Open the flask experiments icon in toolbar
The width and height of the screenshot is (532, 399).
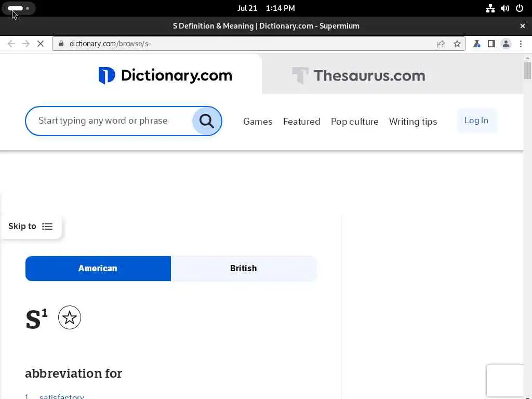pos(477,44)
